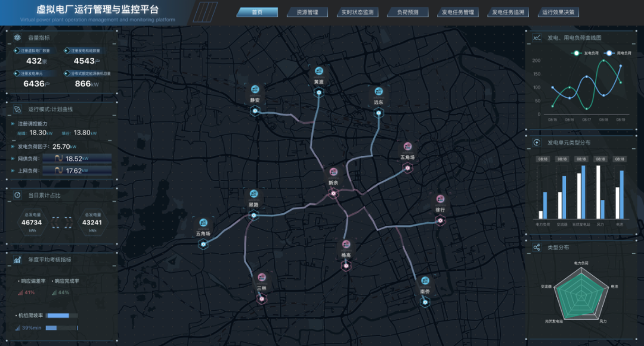Click the 机组爬坡率 progress bar

[x=62, y=316]
